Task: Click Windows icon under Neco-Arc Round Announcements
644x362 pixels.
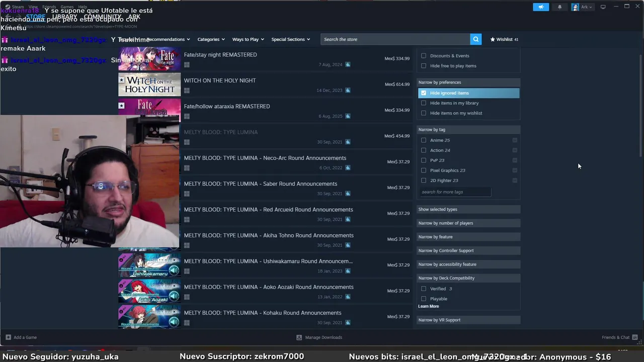Action: coord(187,168)
